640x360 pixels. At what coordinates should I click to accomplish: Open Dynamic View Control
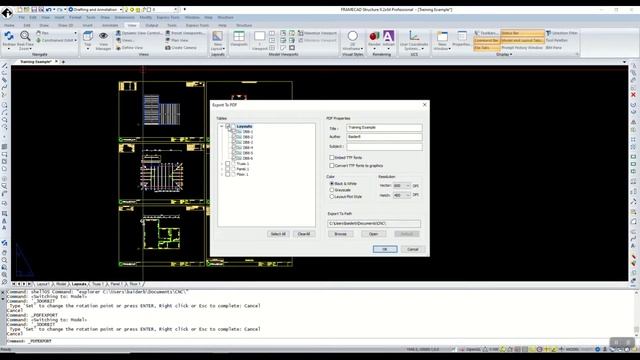(x=139, y=33)
